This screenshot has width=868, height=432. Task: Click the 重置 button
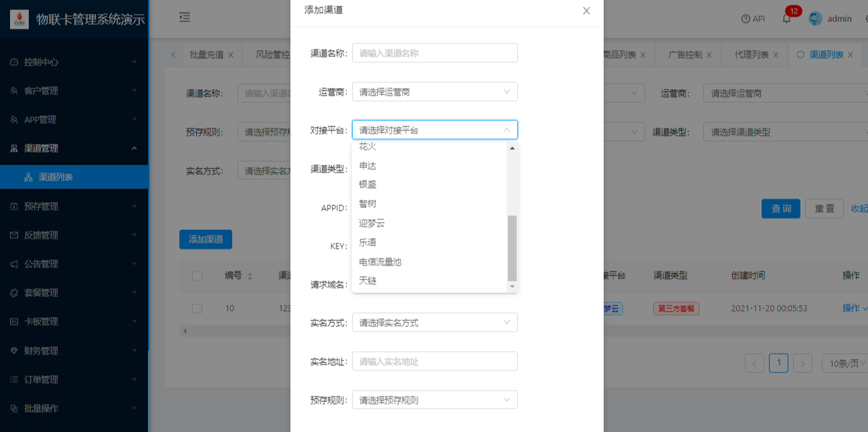point(824,209)
